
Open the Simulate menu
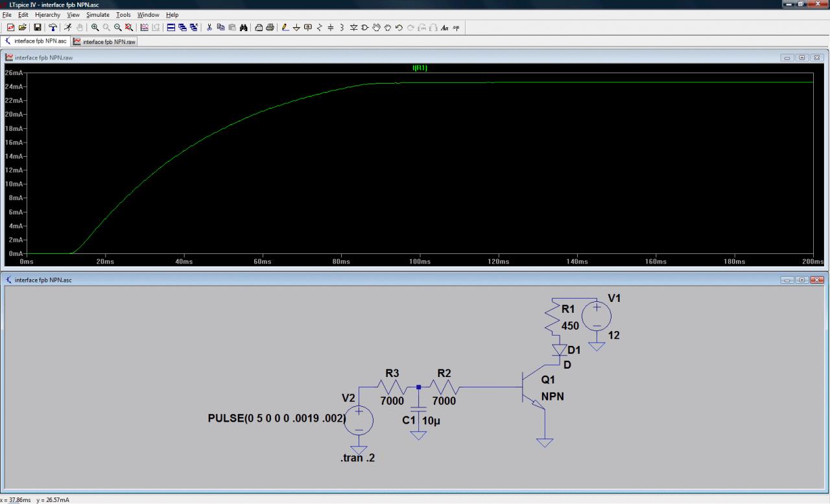click(x=98, y=14)
